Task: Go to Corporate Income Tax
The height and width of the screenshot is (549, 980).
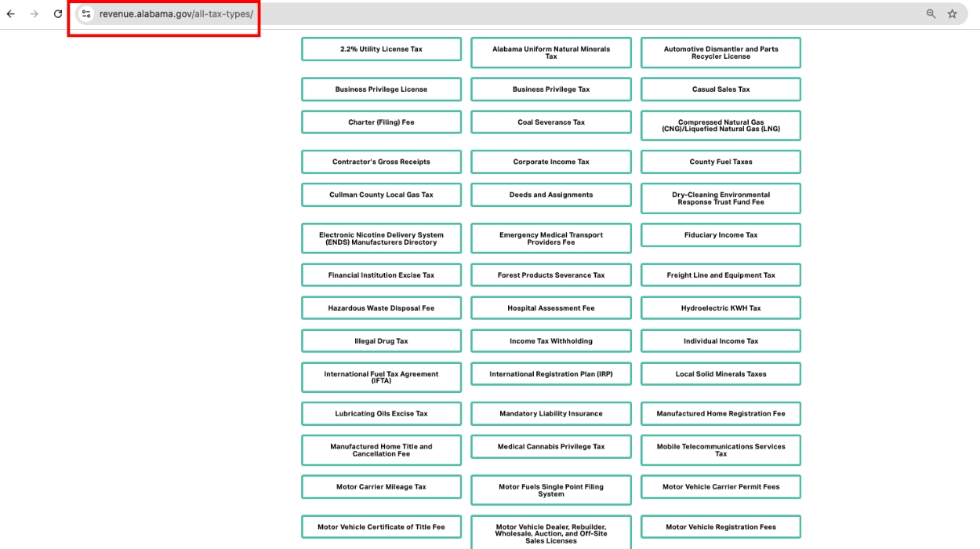Action: 550,162
